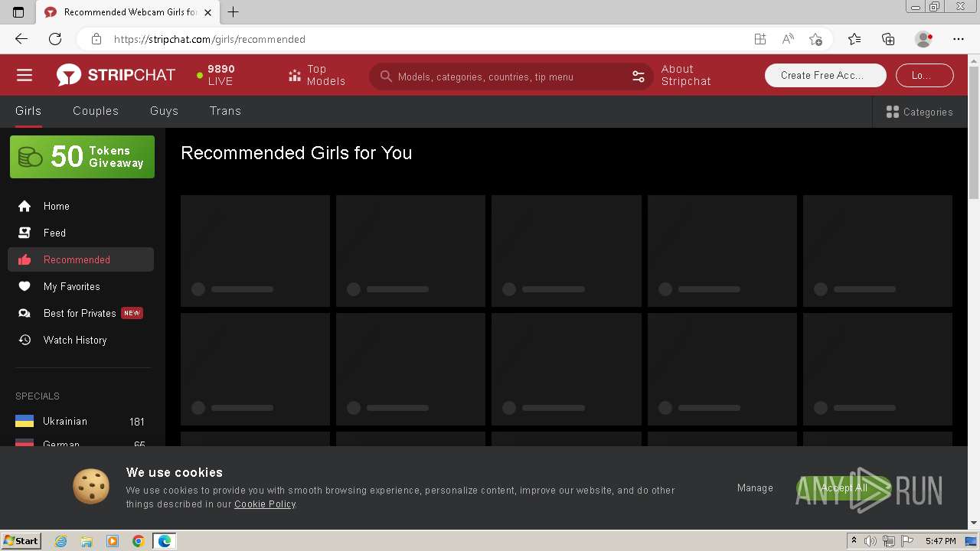Click the Watch History clock icon
The image size is (980, 551).
coord(24,340)
